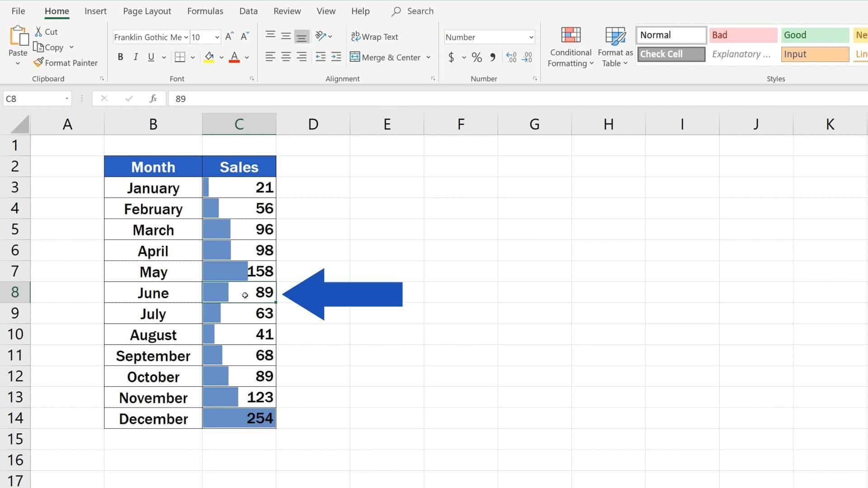Switch to the Formulas tab
The image size is (868, 488).
pos(205,11)
